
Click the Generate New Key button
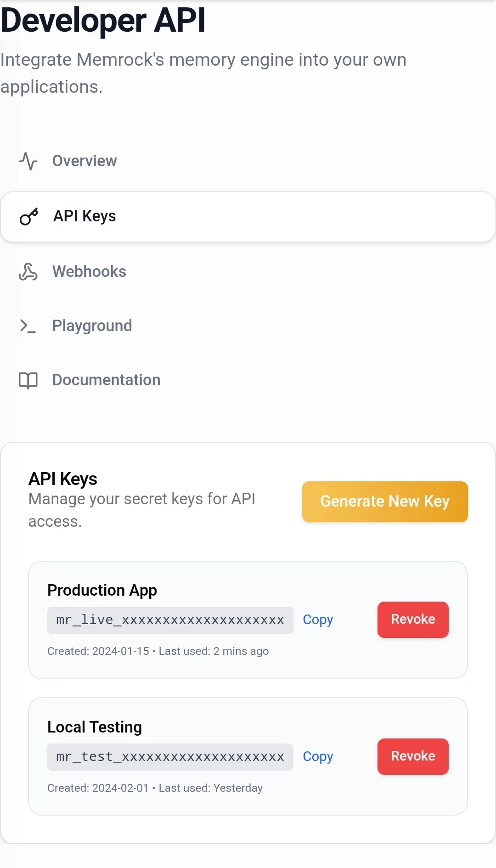[x=385, y=502]
